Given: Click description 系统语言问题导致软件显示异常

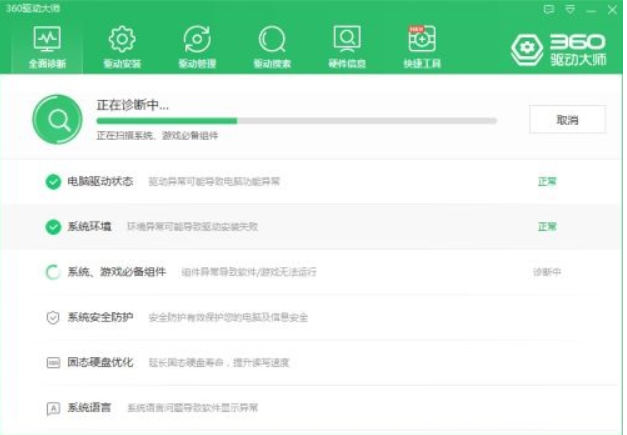Looking at the screenshot, I should click(x=192, y=408).
